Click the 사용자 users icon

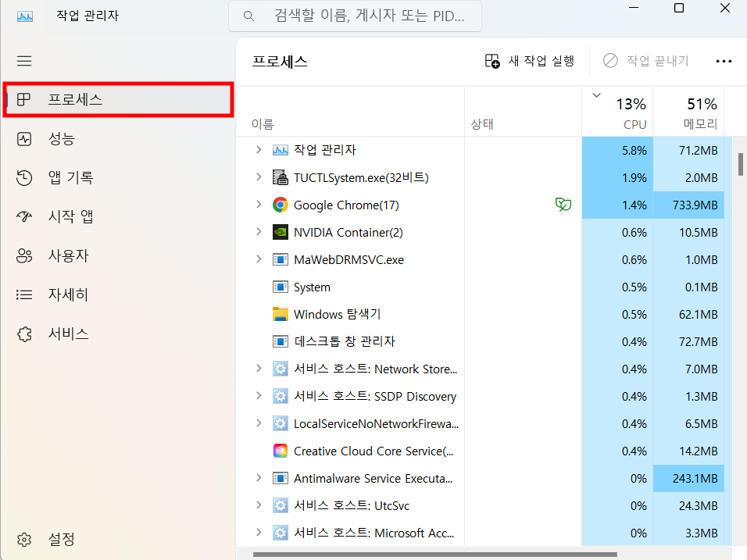coord(24,255)
